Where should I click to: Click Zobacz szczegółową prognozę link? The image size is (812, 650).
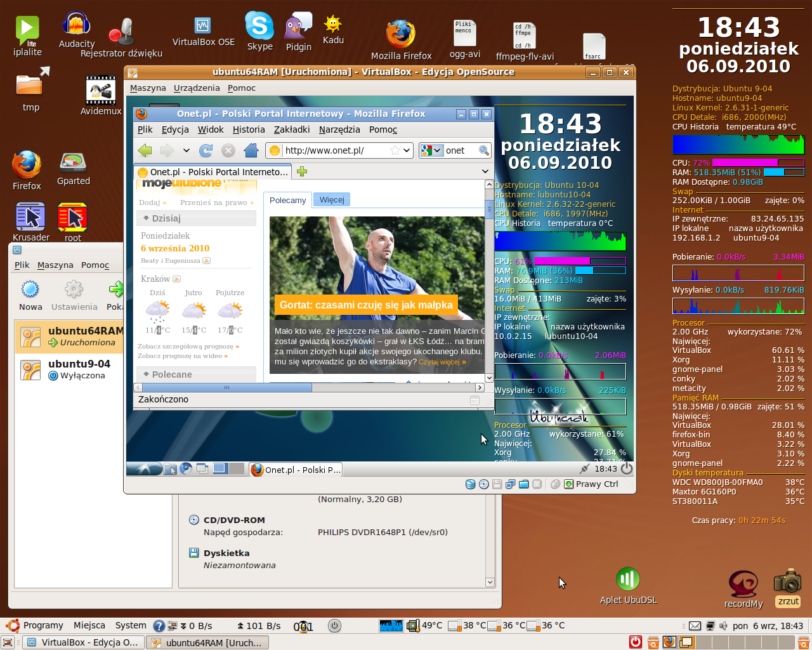(188, 347)
